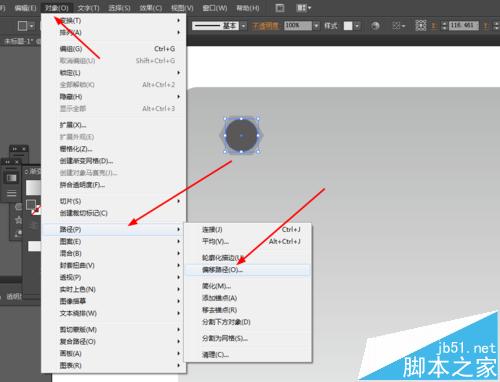Open 实时上色(N) submenu
Screen dimensions: 500x382
(x=113, y=289)
